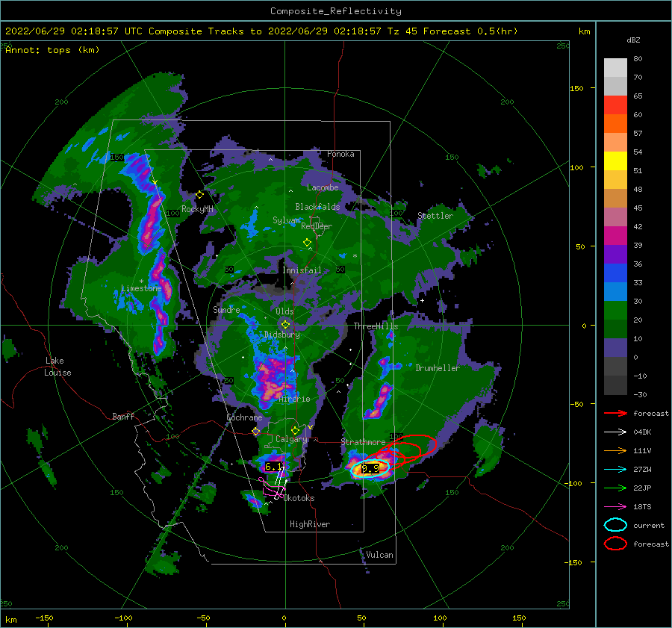Click the cyan 27ZW arrow in legend
This screenshot has height=628, width=672.
coord(615,470)
